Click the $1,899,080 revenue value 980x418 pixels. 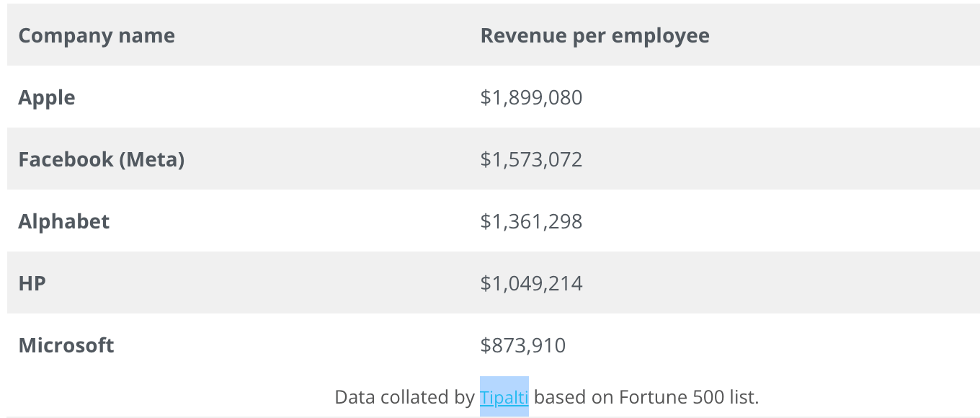[532, 97]
